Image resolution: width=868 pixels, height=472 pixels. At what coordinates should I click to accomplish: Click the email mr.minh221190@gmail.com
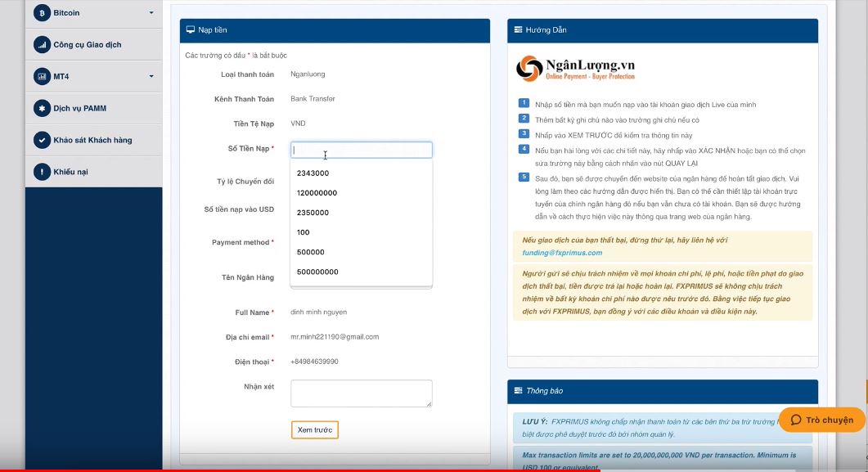coord(335,336)
